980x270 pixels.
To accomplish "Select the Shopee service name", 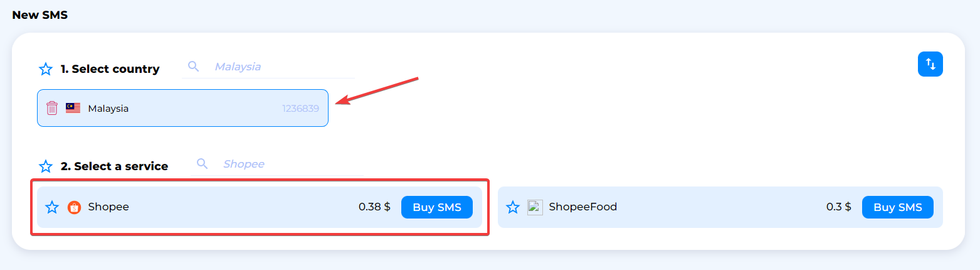I will [108, 207].
